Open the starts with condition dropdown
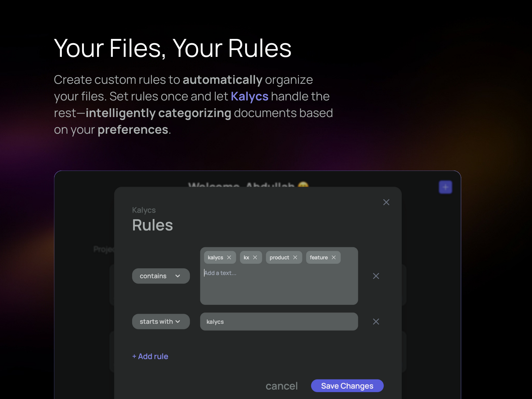The width and height of the screenshot is (532, 399). pyautogui.click(x=161, y=322)
